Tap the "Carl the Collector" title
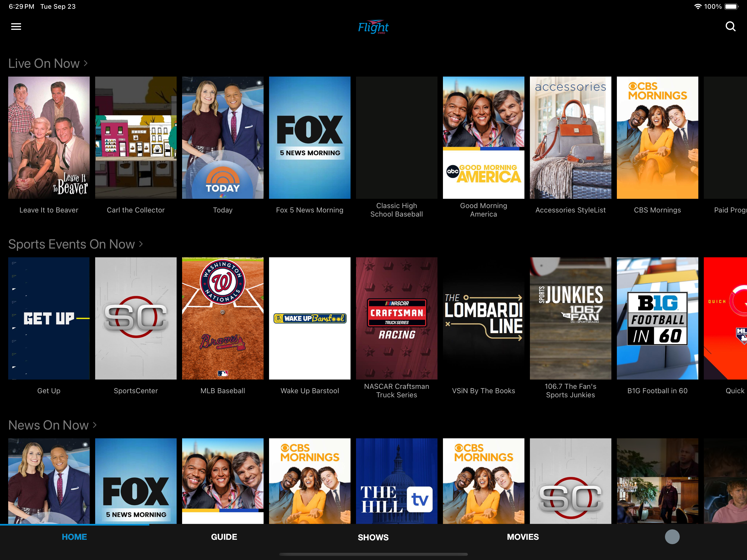 point(136,210)
